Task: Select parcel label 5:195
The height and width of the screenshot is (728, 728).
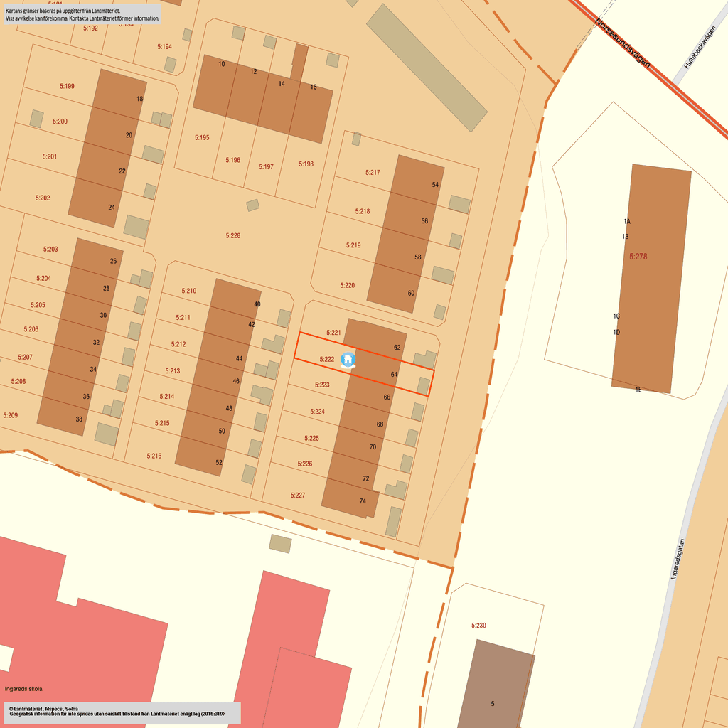Action: click(202, 137)
